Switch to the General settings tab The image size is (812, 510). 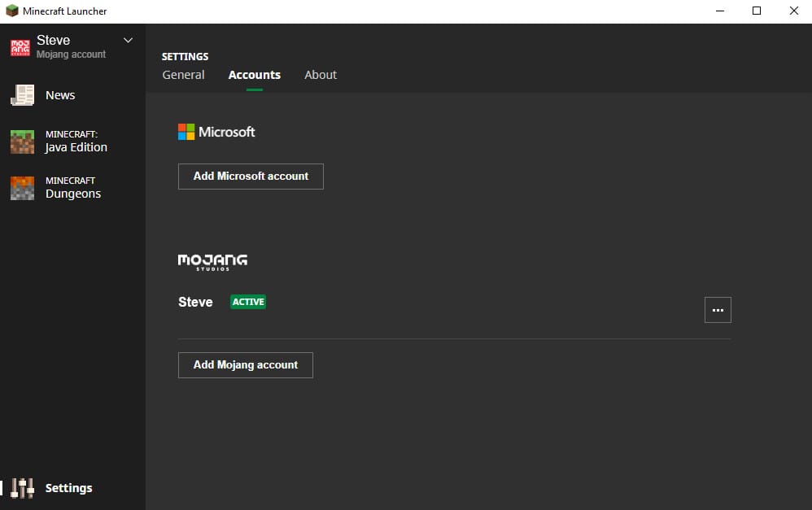click(x=183, y=75)
